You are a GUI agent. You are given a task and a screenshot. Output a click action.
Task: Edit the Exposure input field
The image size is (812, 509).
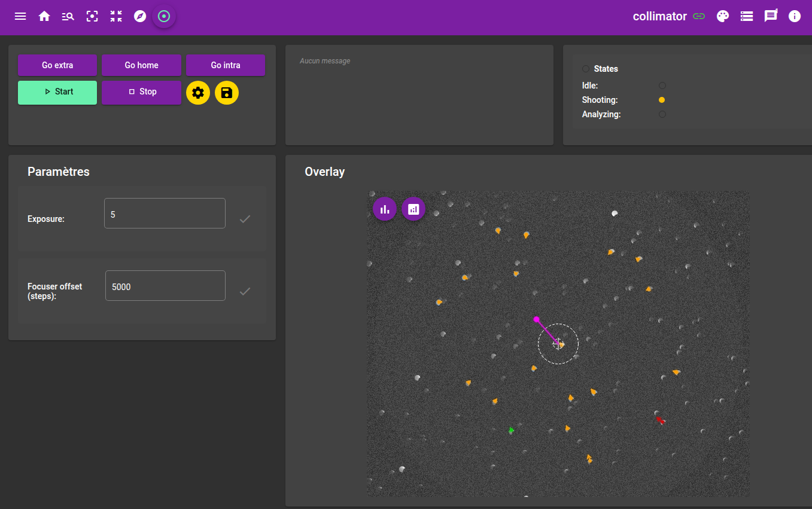point(165,214)
